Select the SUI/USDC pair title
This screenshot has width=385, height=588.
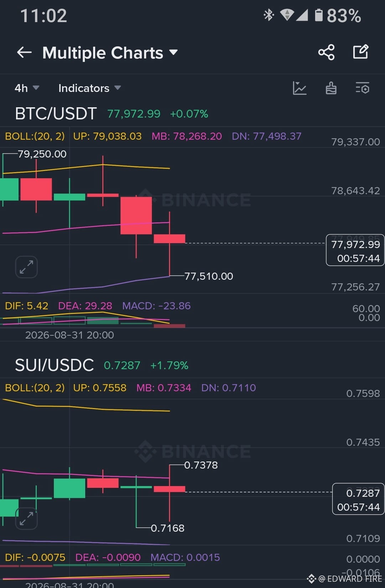[x=55, y=365]
